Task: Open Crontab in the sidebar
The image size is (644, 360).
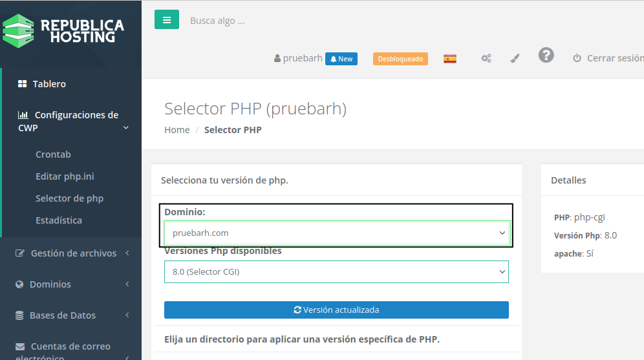Action: tap(53, 154)
